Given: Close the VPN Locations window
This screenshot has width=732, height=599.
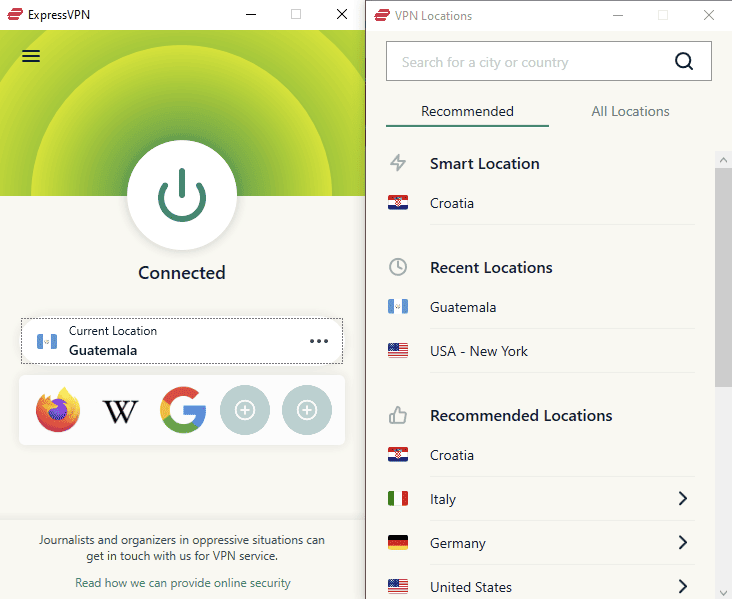Looking at the screenshot, I should tap(709, 15).
